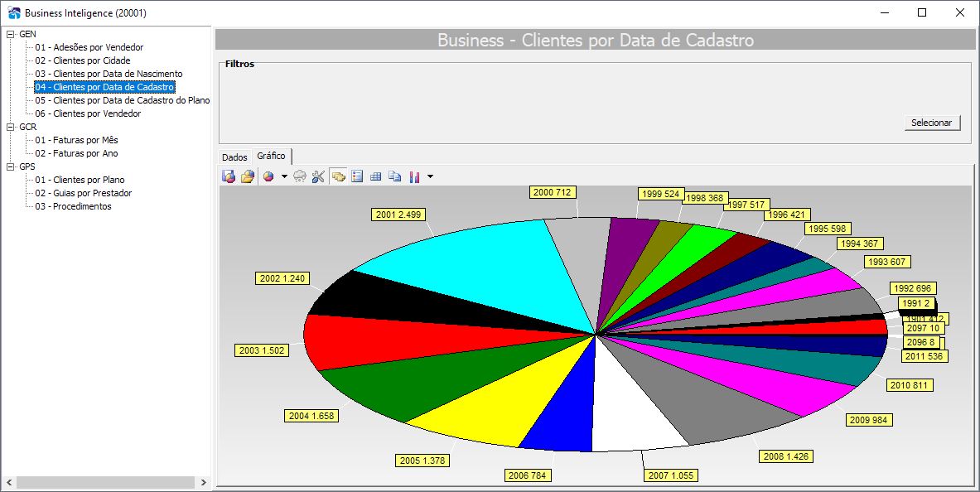Open 02 - Clientes por Cidade report
980x492 pixels.
pos(83,60)
